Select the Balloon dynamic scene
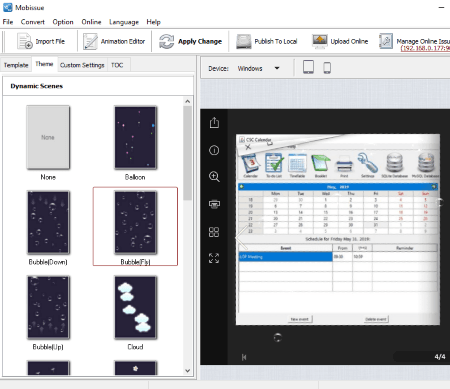Image resolution: width=450 pixels, height=389 pixels. (135, 137)
